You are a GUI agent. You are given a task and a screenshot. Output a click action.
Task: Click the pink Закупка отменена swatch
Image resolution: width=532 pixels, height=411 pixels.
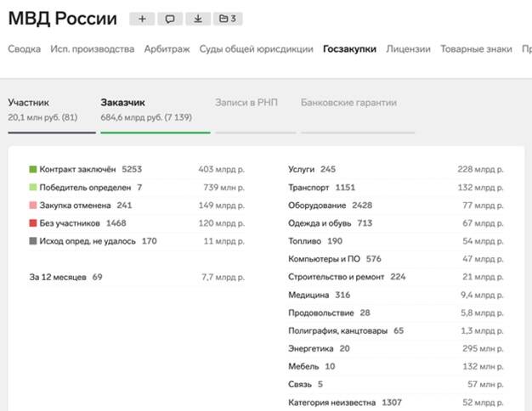33,205
